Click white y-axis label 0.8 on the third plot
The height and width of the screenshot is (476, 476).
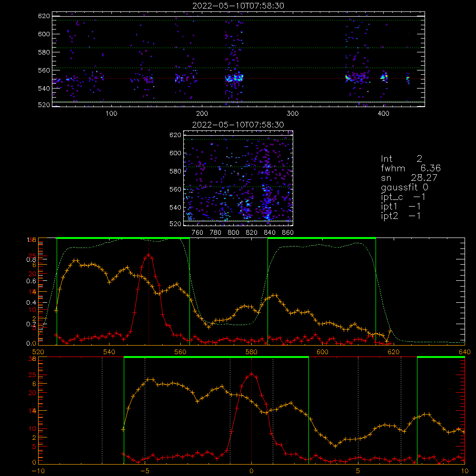coord(31,259)
